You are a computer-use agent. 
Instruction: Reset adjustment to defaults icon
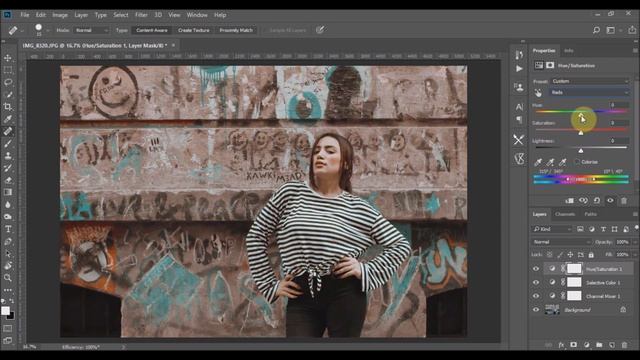click(x=597, y=200)
